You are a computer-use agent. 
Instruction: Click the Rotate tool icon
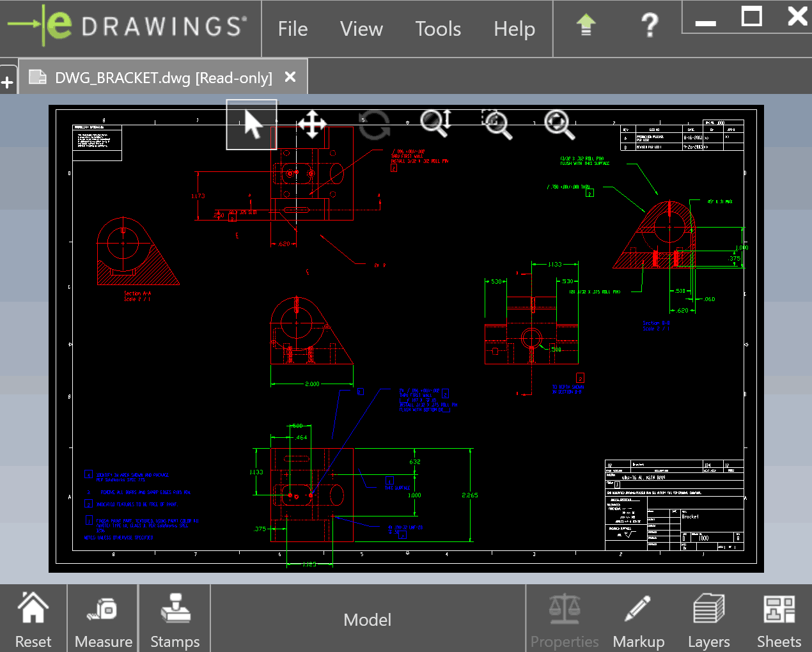click(374, 124)
